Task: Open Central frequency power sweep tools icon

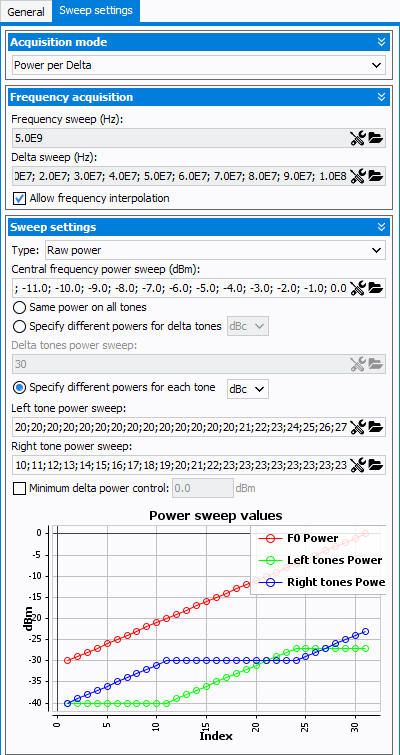Action: [x=358, y=288]
